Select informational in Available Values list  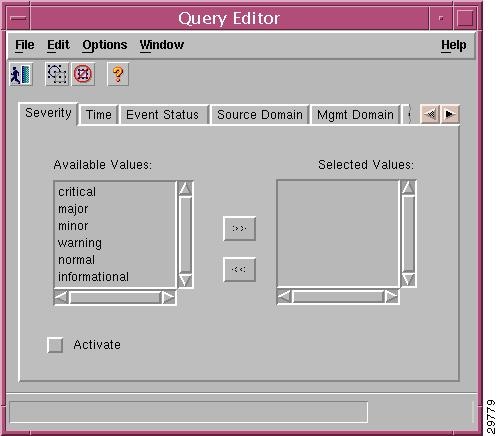(93, 277)
